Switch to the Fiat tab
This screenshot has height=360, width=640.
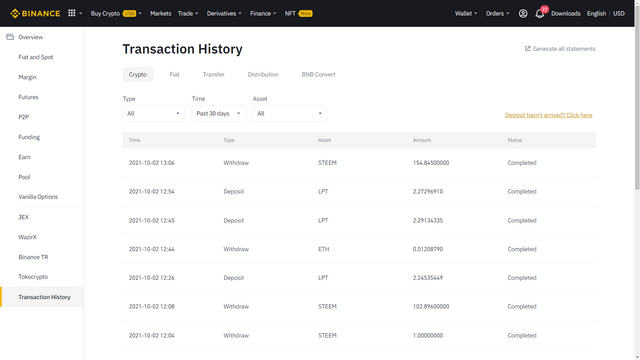(x=174, y=74)
